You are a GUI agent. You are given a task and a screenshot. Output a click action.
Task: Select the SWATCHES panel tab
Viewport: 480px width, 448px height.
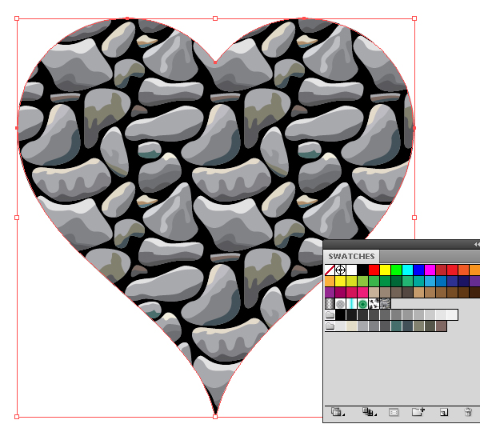pos(351,256)
